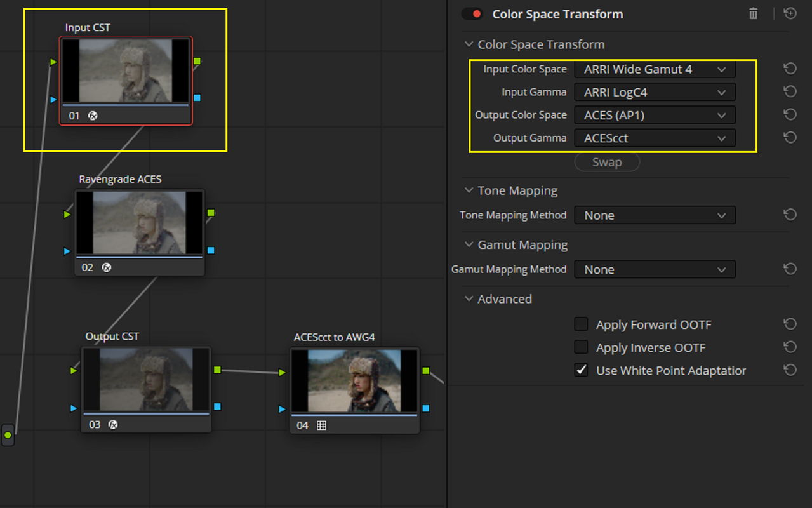Image resolution: width=812 pixels, height=508 pixels.
Task: Click the LUT grid icon on node 04
Action: pyautogui.click(x=321, y=425)
